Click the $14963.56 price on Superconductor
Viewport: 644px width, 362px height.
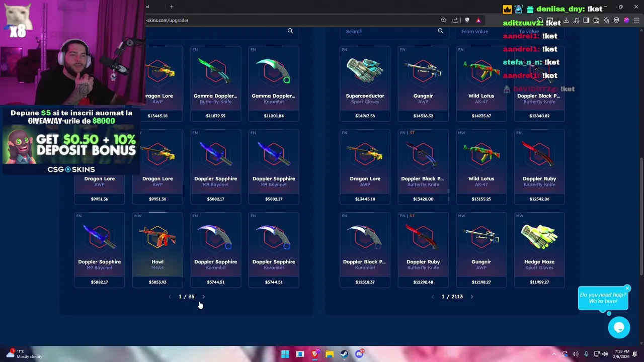click(365, 116)
